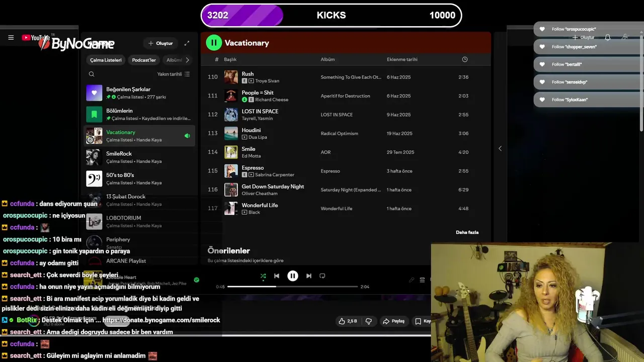Select the LOST IN SPACE track title
The image size is (644, 362).
click(260, 111)
